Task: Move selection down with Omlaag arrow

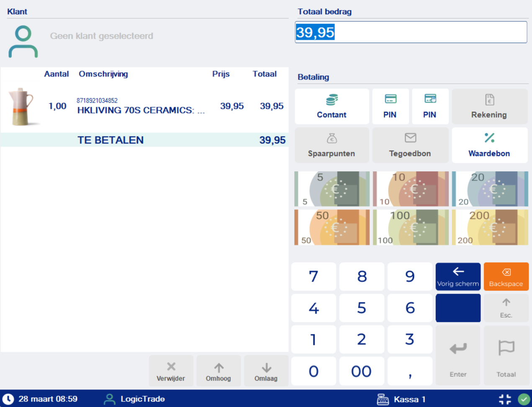Action: [x=266, y=371]
